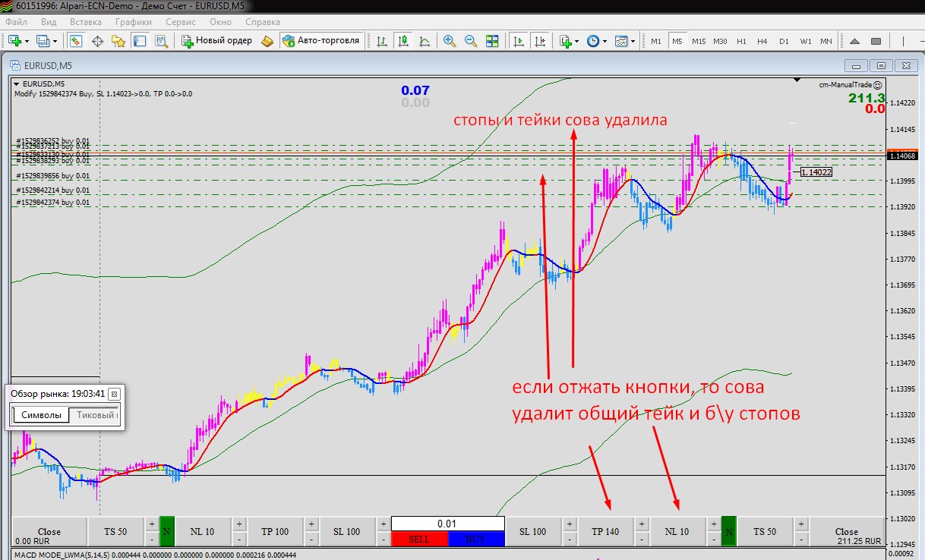The height and width of the screenshot is (560, 925).
Task: Show the Navigator folder-star icon
Action: [x=119, y=40]
